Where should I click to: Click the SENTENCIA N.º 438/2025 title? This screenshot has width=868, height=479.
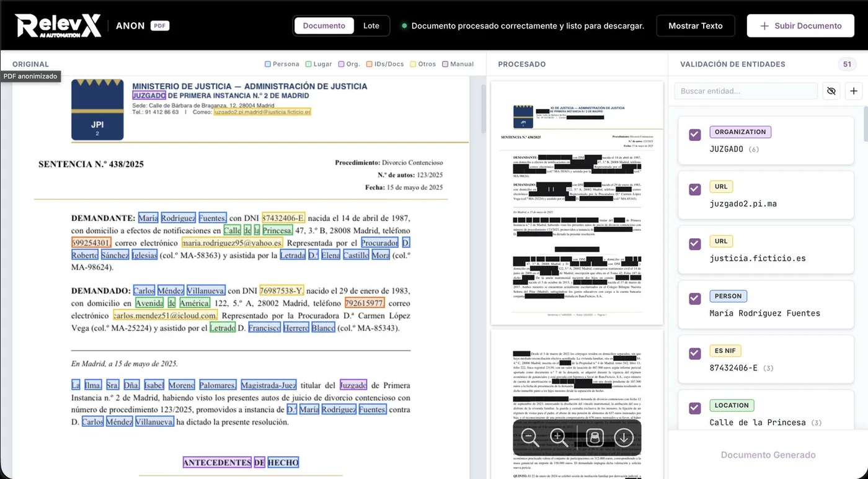pos(91,164)
